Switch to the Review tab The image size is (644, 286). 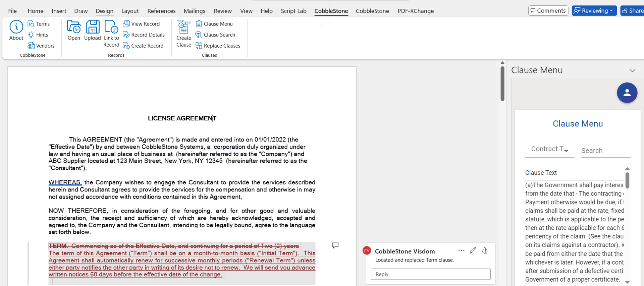coord(223,11)
